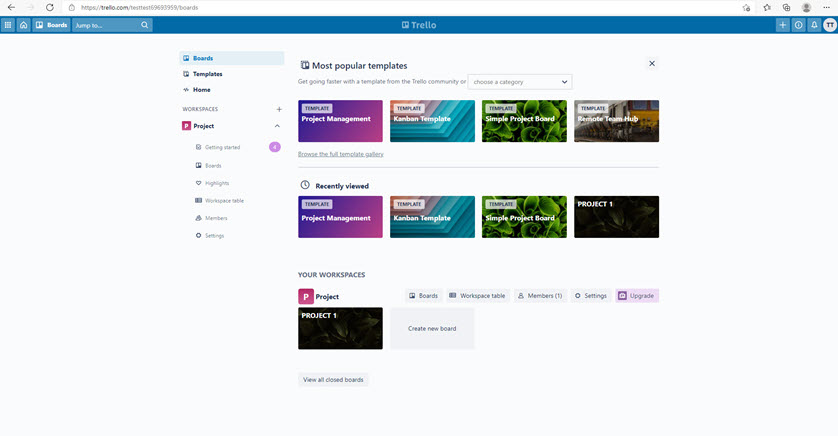Add a workspace with plus icon

pyautogui.click(x=279, y=109)
